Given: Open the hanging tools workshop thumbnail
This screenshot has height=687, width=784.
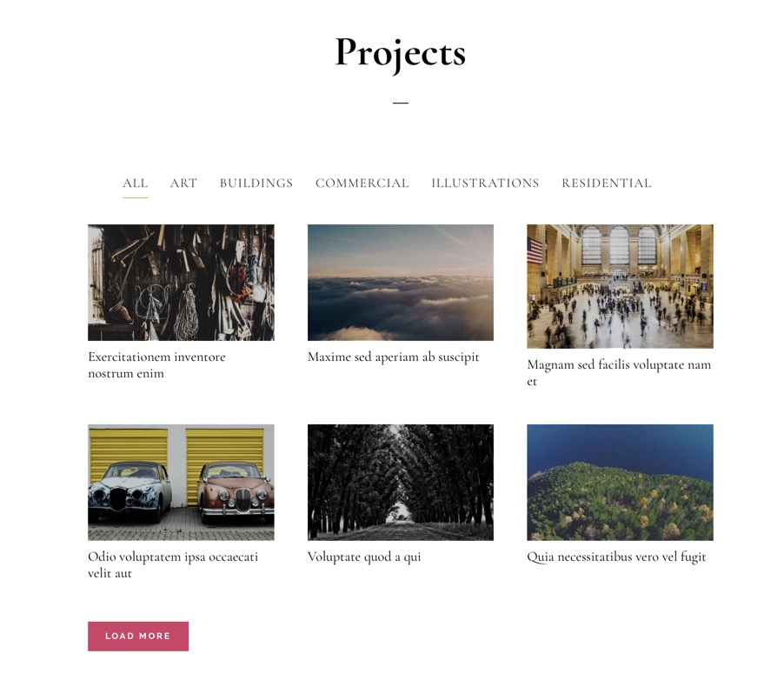Looking at the screenshot, I should click(x=181, y=283).
